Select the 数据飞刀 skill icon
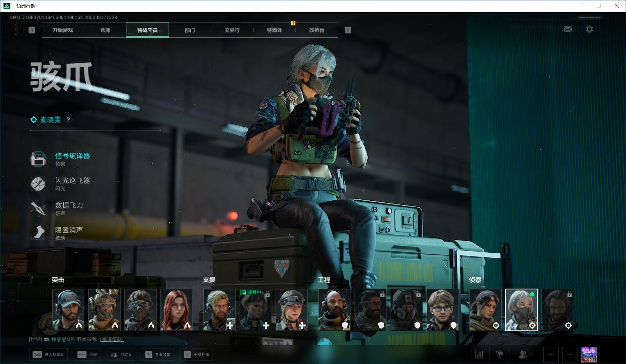Screen dimensions: 626x364 (x=38, y=208)
